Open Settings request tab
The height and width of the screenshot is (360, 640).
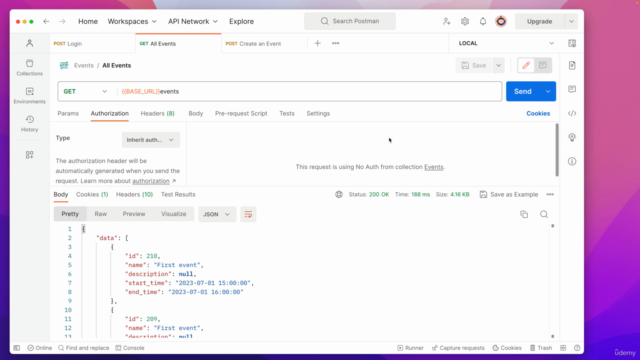pyautogui.click(x=318, y=113)
